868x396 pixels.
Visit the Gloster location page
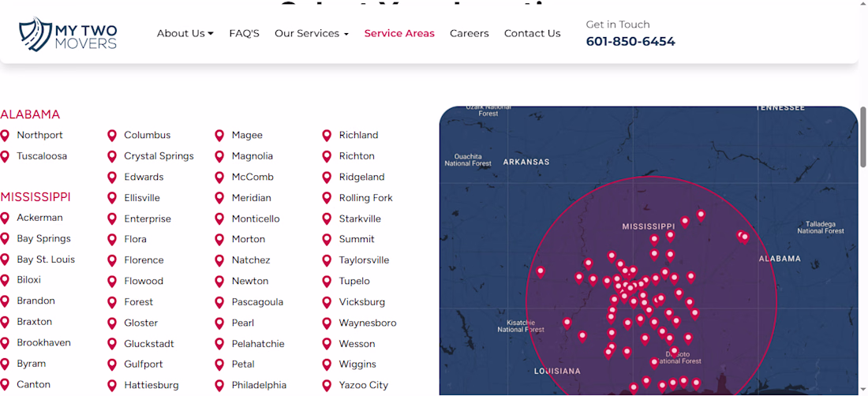(140, 323)
